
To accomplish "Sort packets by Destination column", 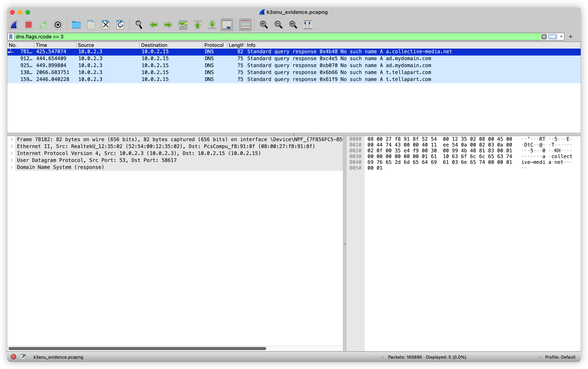I will (171, 45).
